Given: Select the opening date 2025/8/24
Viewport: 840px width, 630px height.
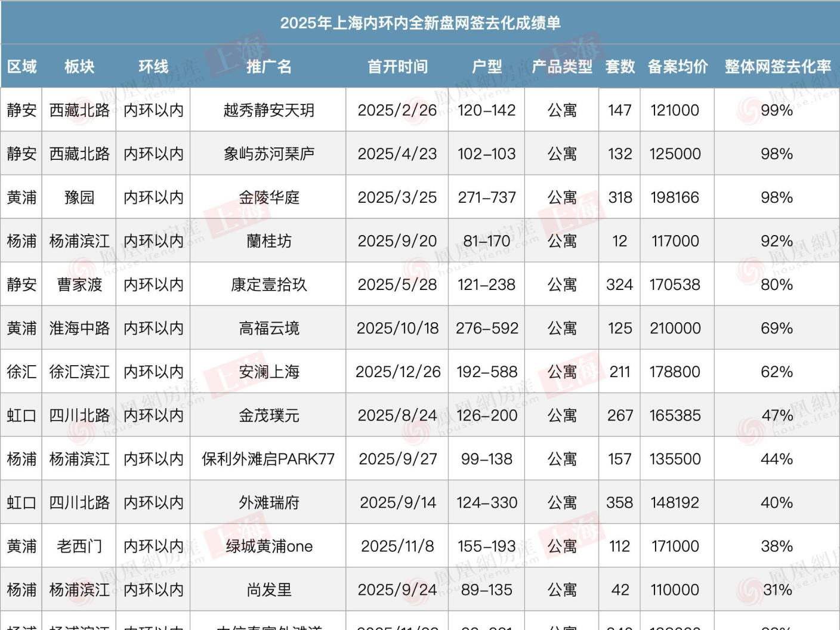Looking at the screenshot, I should [397, 415].
